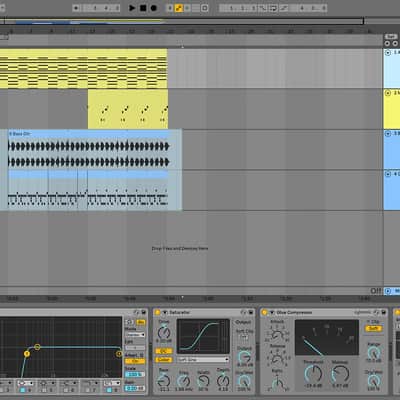This screenshot has width=400, height=400.
Task: Click the second EQ point on curve
Action: click(x=37, y=347)
